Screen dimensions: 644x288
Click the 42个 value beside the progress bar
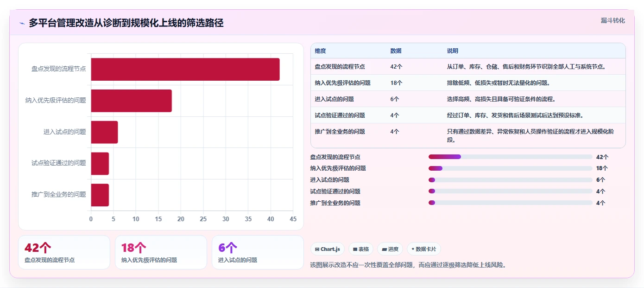[602, 157]
